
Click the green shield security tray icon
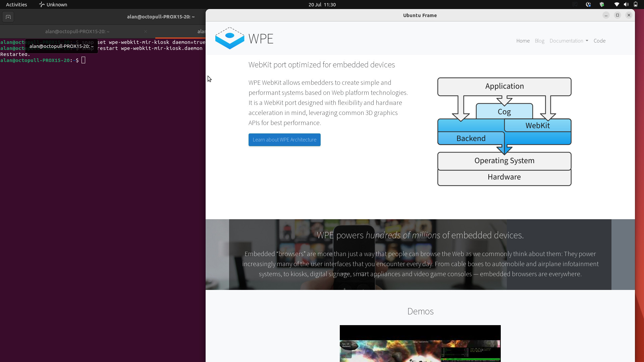pos(602,4)
